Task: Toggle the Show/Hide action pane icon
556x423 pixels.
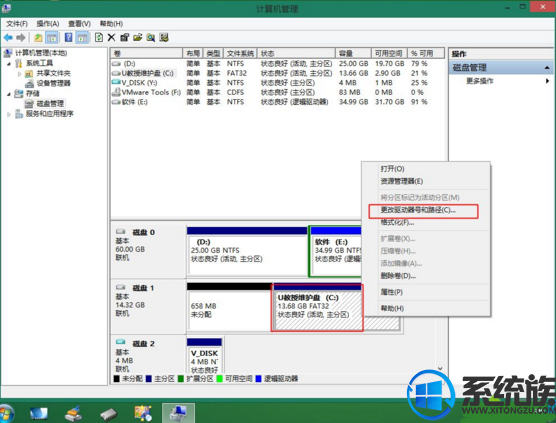Action: (82, 37)
